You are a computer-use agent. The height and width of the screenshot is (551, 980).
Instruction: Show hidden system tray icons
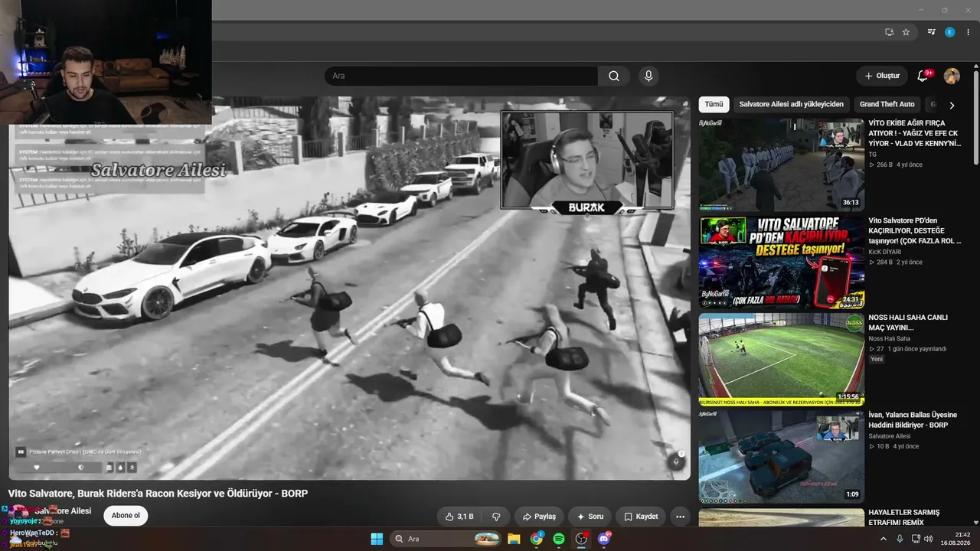pyautogui.click(x=884, y=539)
